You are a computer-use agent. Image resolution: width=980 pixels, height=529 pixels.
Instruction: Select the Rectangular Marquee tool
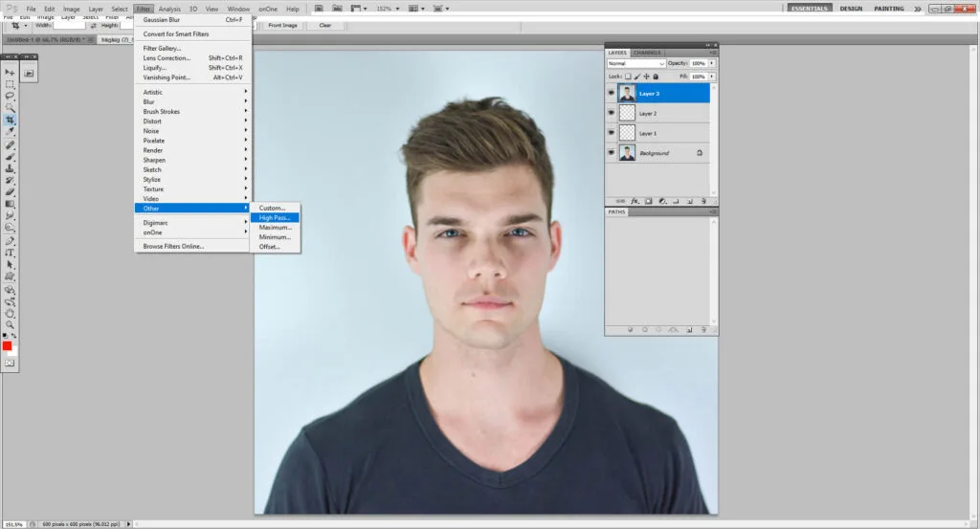point(10,84)
